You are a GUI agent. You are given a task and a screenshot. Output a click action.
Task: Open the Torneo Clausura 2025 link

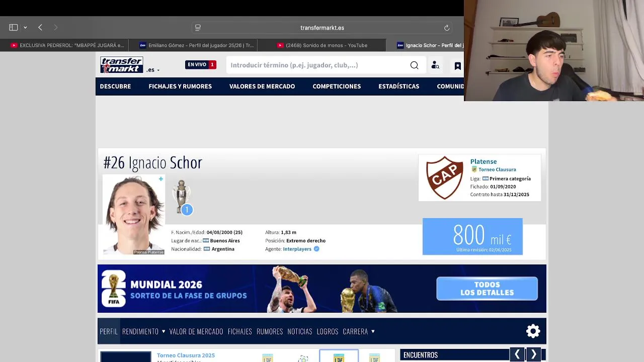186,355
